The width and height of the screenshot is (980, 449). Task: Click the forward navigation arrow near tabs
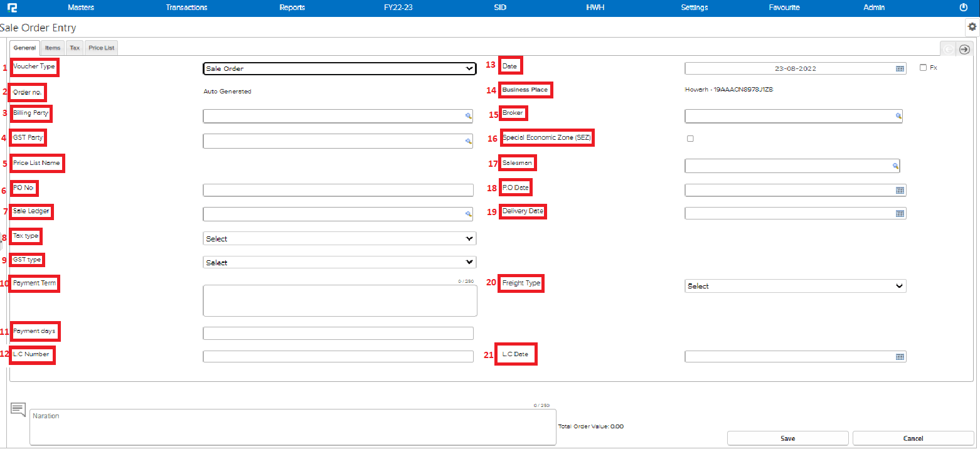coord(964,49)
